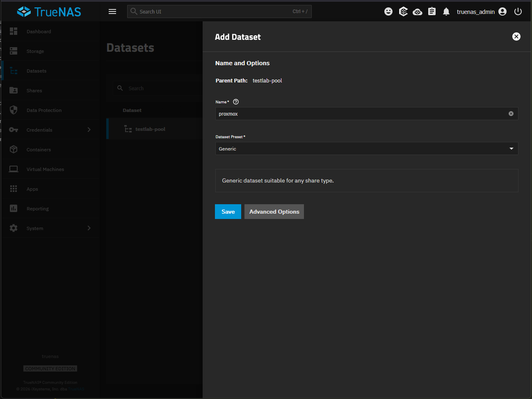Image resolution: width=532 pixels, height=399 pixels.
Task: Click the Search UI magnifier icon
Action: 134,11
